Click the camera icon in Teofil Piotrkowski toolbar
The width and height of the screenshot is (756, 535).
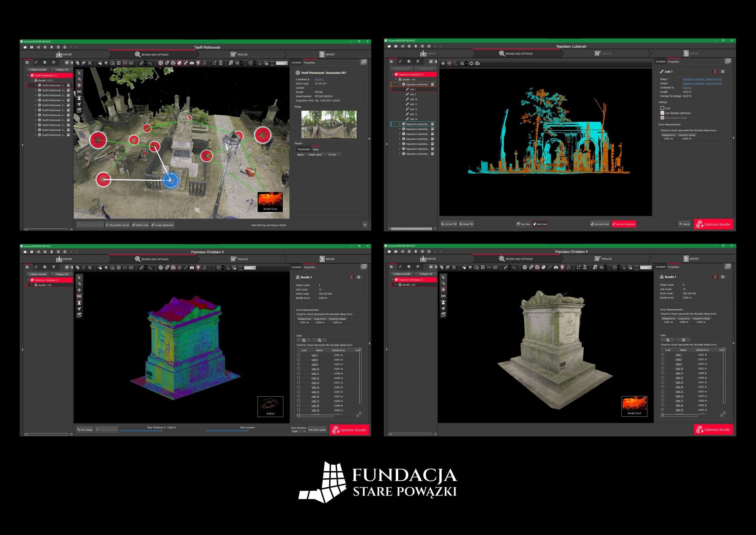192,63
